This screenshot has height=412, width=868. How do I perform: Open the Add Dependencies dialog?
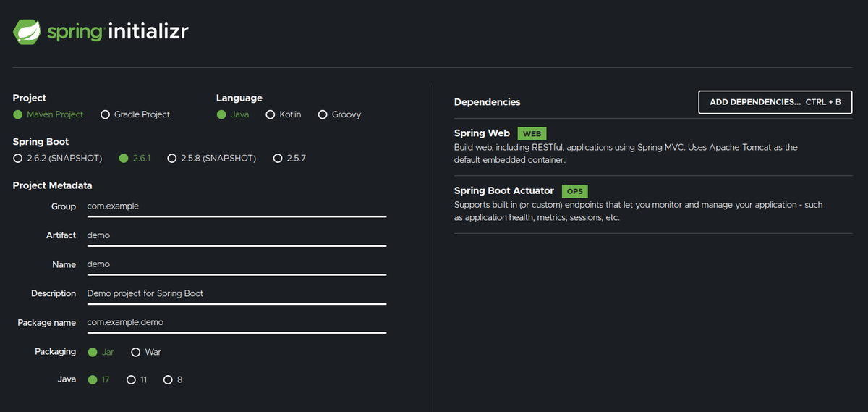pos(775,102)
